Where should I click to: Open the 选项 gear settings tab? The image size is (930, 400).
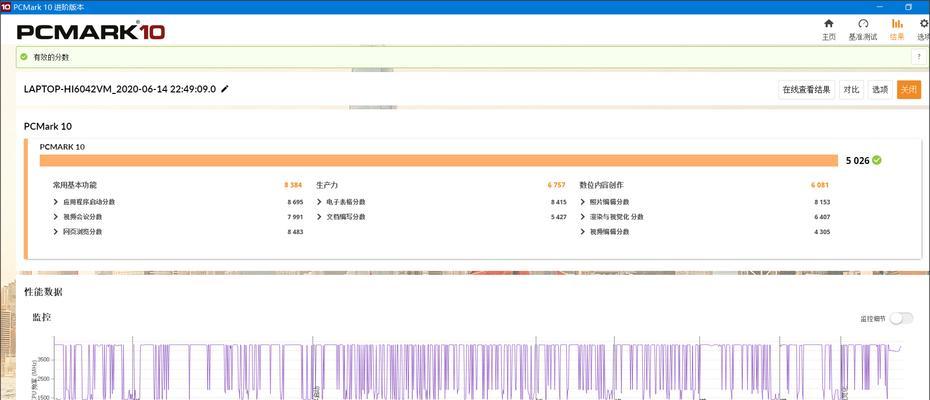pos(923,30)
